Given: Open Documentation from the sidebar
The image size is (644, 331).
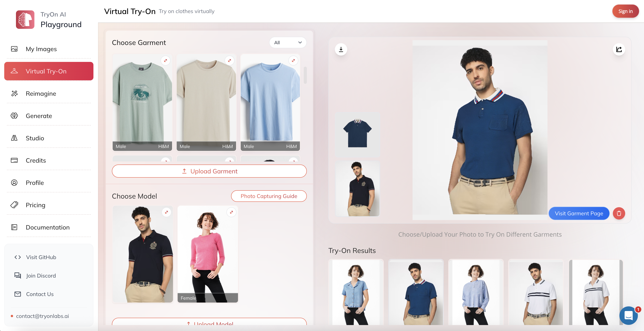Looking at the screenshot, I should [x=49, y=227].
